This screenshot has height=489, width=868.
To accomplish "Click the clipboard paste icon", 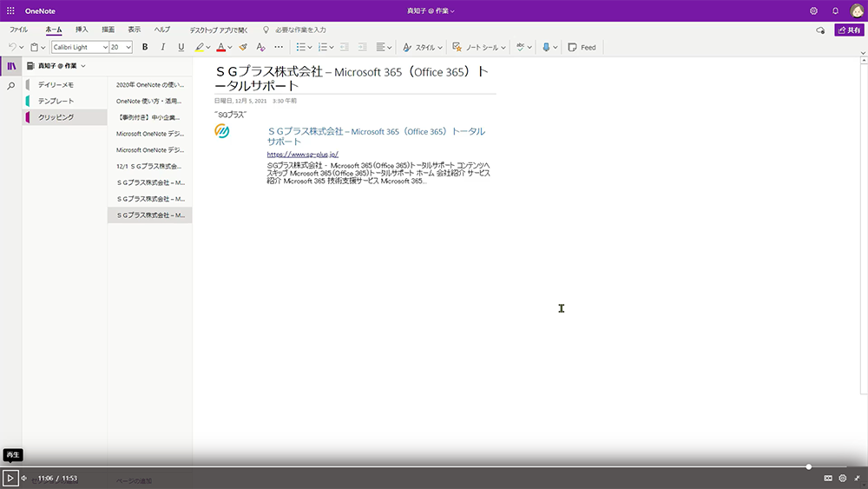I will pyautogui.click(x=35, y=47).
